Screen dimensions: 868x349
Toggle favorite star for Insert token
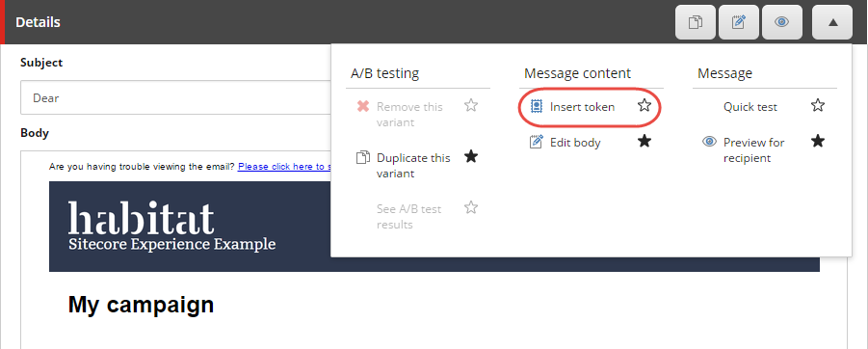(644, 105)
